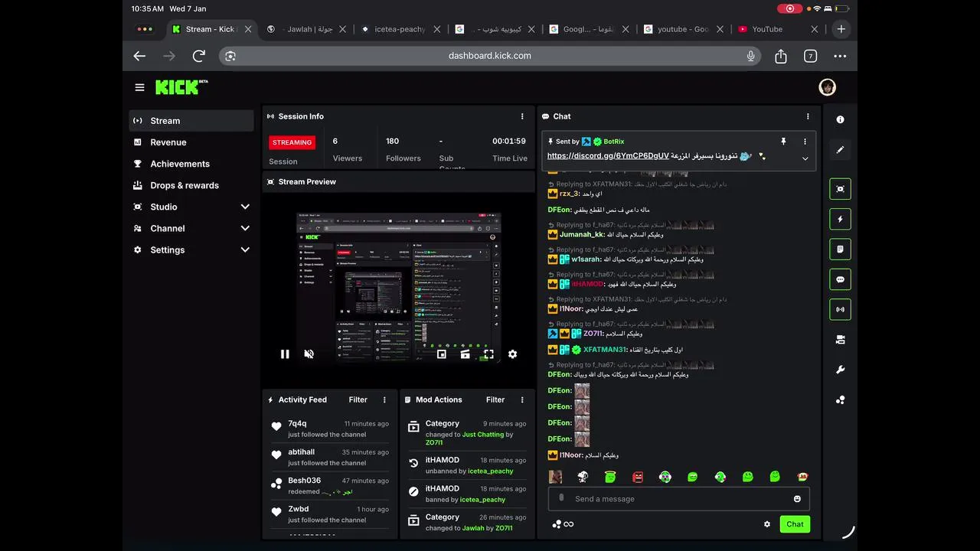Click the address bar microphone icon
Image resolution: width=980 pixels, height=551 pixels.
pos(750,56)
